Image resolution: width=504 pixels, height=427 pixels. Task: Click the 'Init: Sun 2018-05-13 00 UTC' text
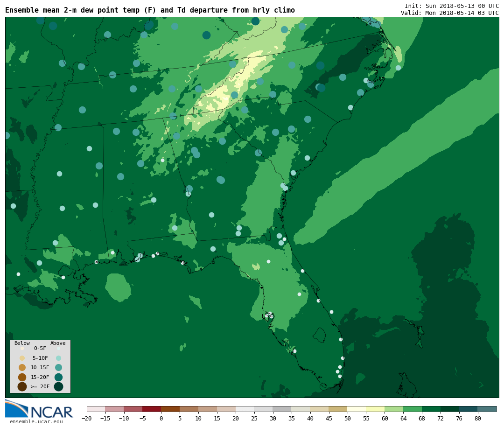[x=451, y=6]
